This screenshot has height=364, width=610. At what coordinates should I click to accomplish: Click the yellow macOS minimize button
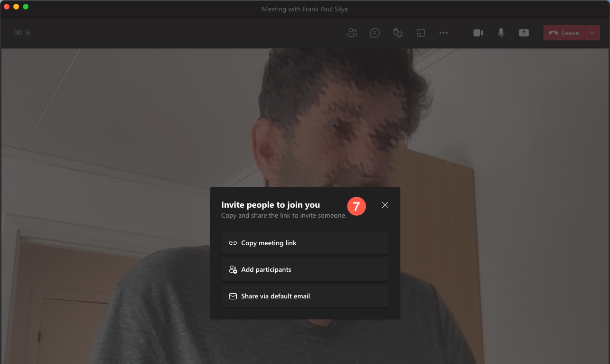coord(16,7)
